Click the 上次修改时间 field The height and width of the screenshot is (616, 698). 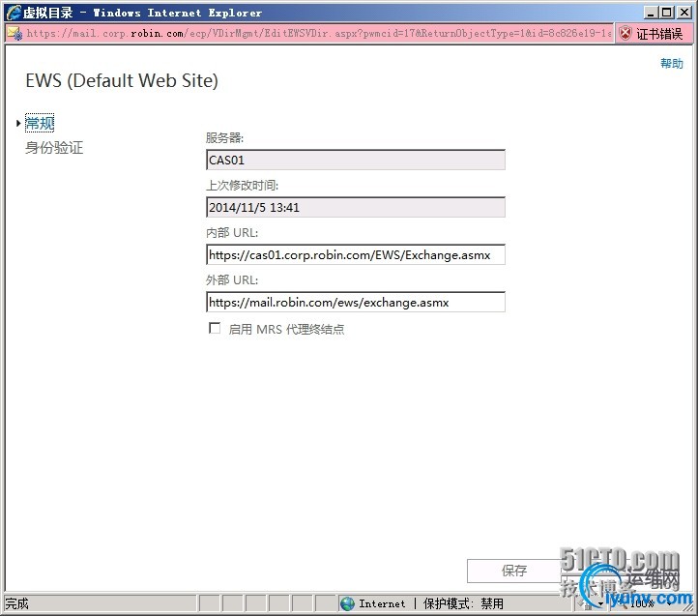(x=356, y=207)
